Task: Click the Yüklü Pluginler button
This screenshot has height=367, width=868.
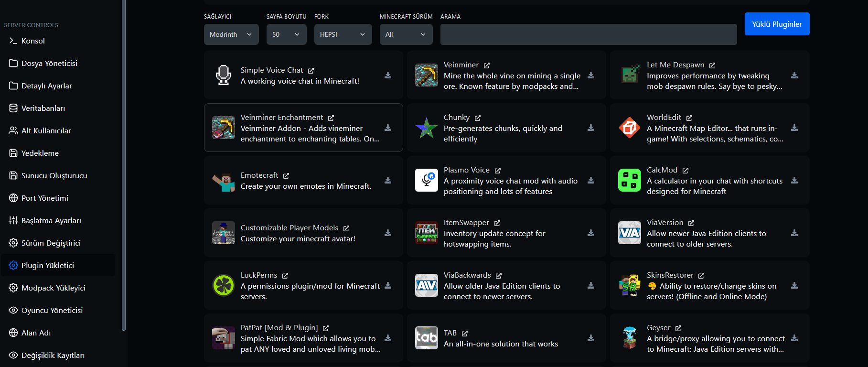Action: tap(777, 24)
